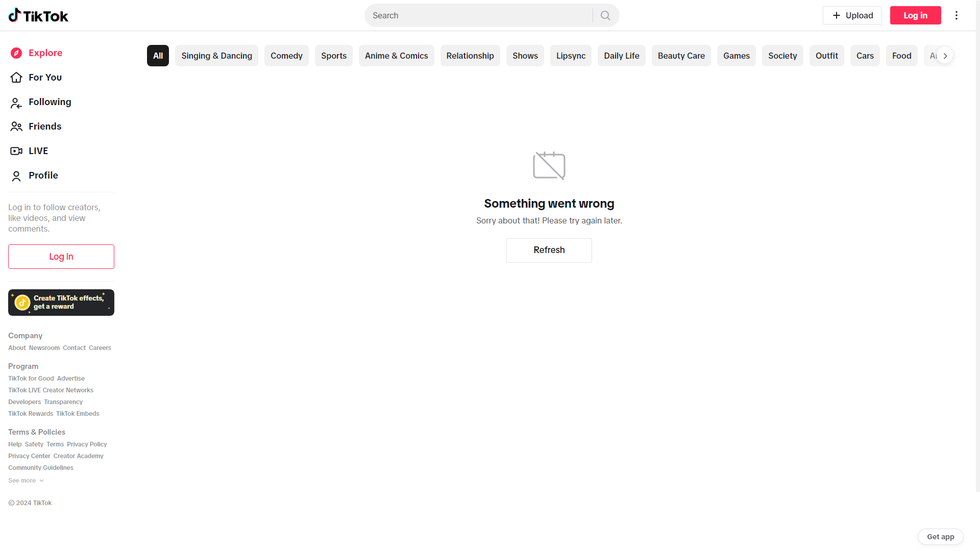Open the Privacy Policy footer link
980x551 pixels.
87,444
